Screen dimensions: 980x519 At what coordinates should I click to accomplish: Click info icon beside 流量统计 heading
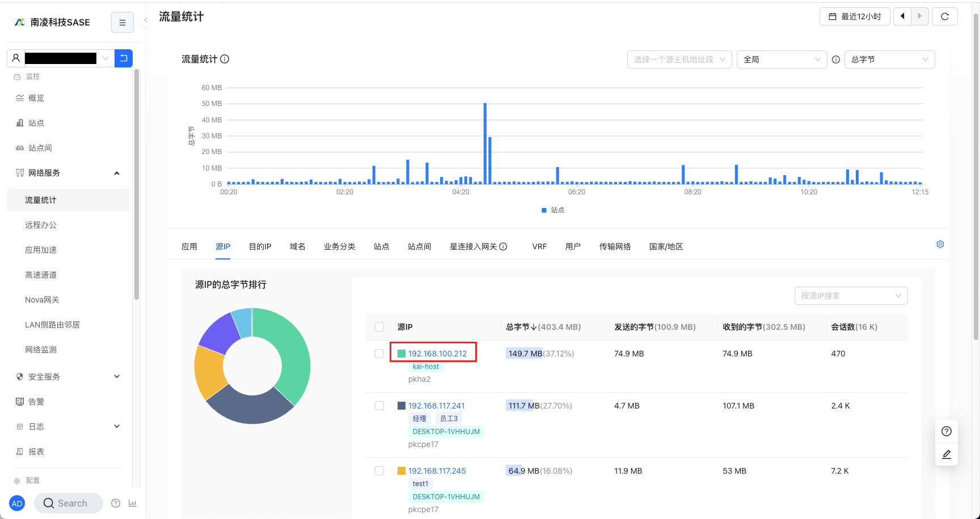225,59
